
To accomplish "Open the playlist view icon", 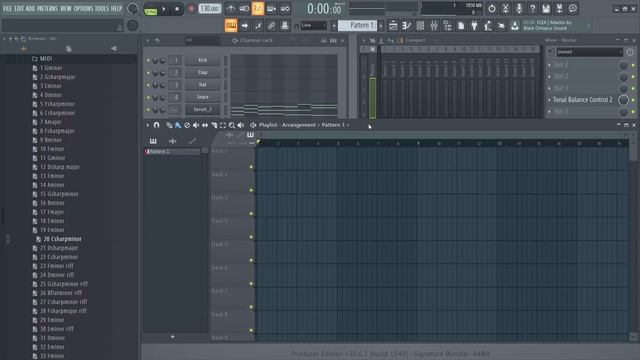I will 393,26.
